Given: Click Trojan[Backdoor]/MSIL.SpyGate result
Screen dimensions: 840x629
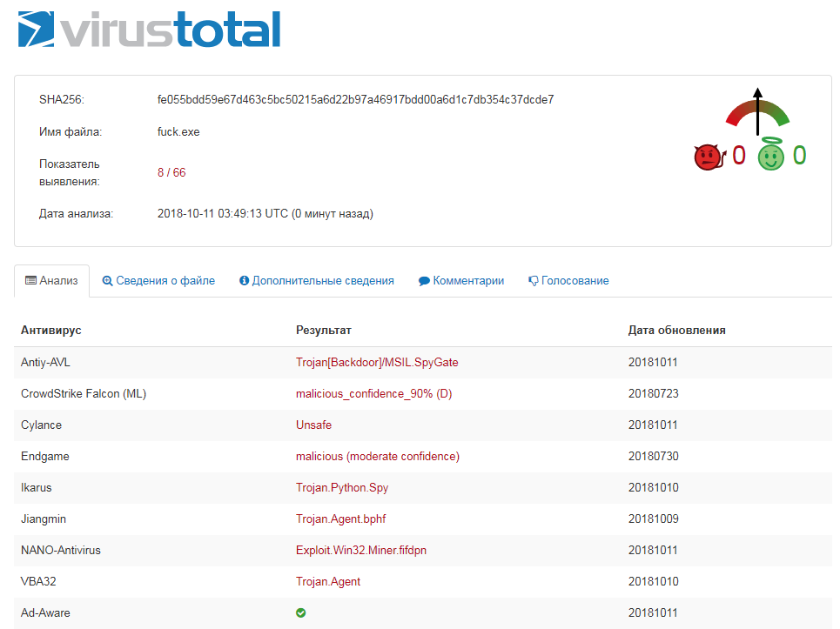Looking at the screenshot, I should (377, 363).
